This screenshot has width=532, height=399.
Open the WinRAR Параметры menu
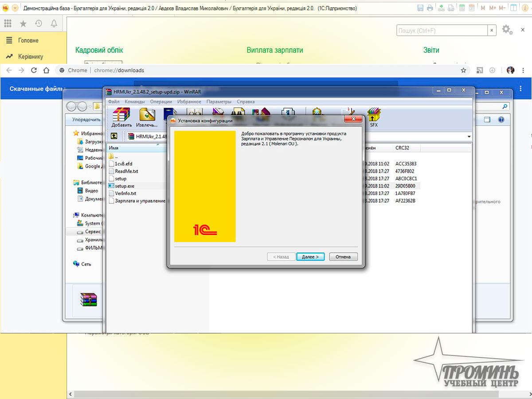(219, 102)
